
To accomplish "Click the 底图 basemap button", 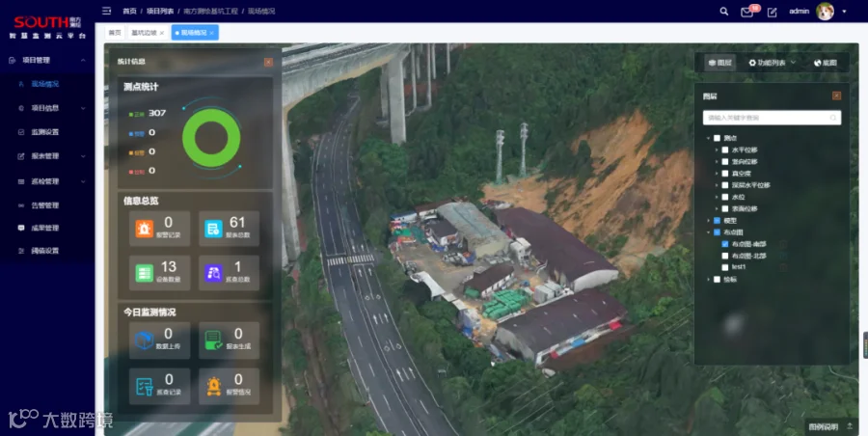I will pyautogui.click(x=826, y=63).
